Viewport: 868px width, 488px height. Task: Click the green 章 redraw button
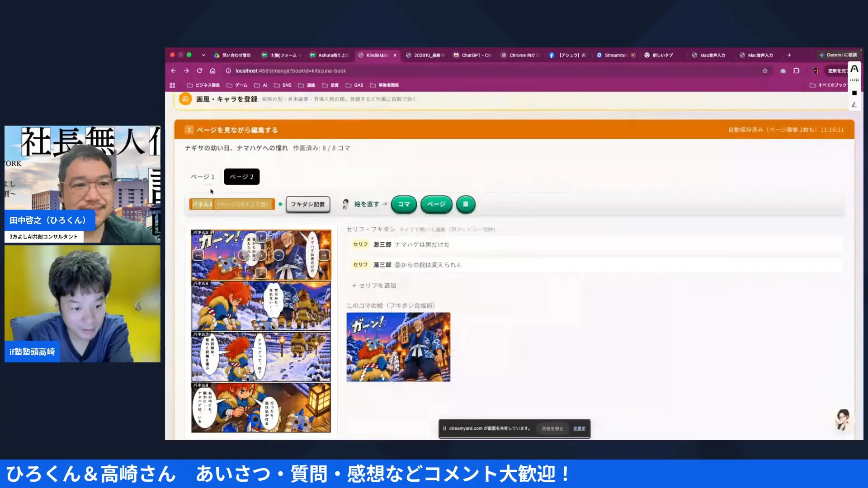pos(466,204)
